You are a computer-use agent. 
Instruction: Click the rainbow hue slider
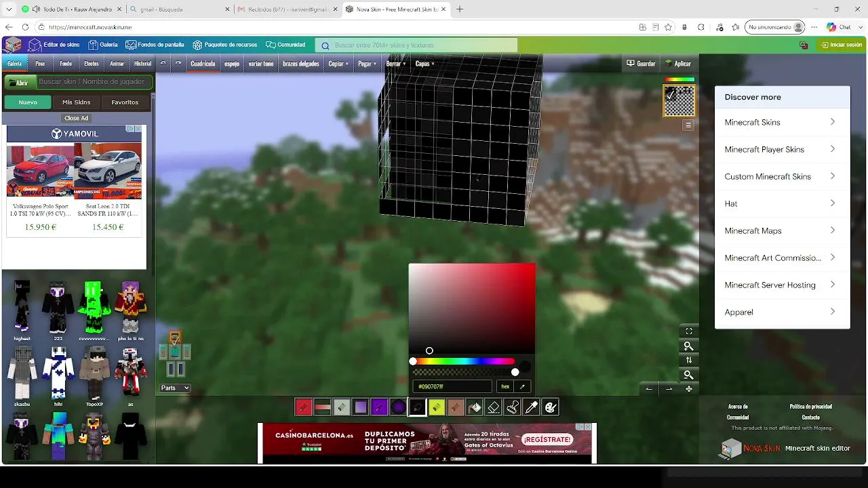(463, 361)
